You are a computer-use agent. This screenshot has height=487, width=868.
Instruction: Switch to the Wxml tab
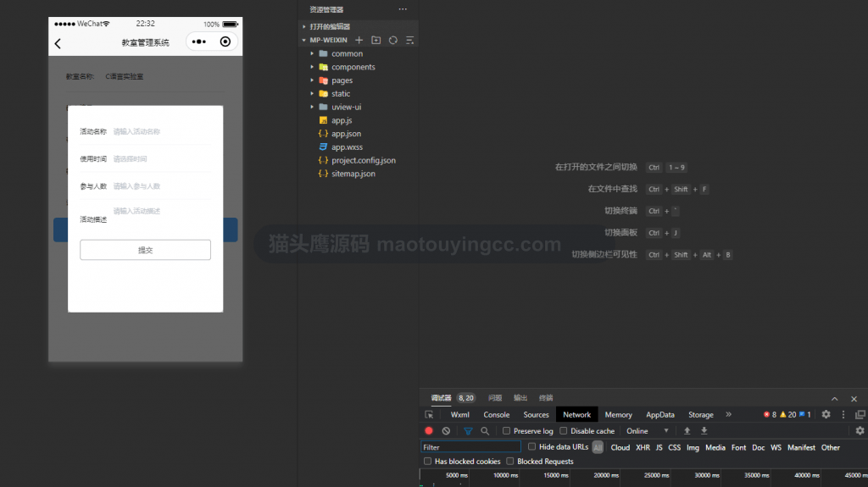(x=459, y=414)
